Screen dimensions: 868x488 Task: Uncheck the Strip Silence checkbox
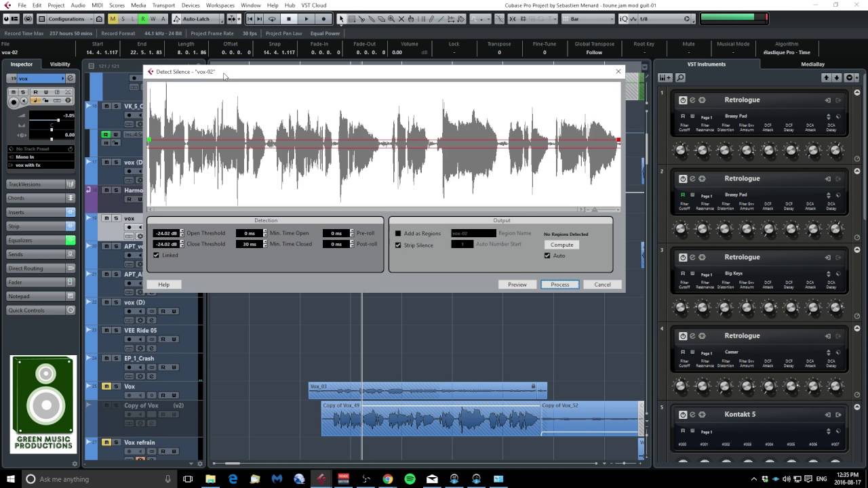point(398,245)
